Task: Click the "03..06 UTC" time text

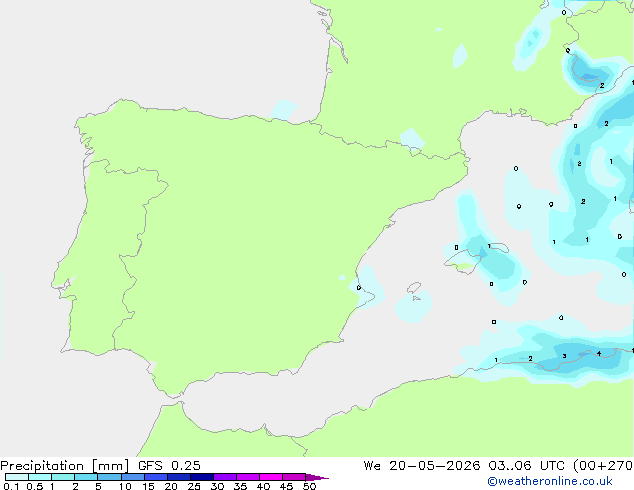Action: (x=526, y=466)
